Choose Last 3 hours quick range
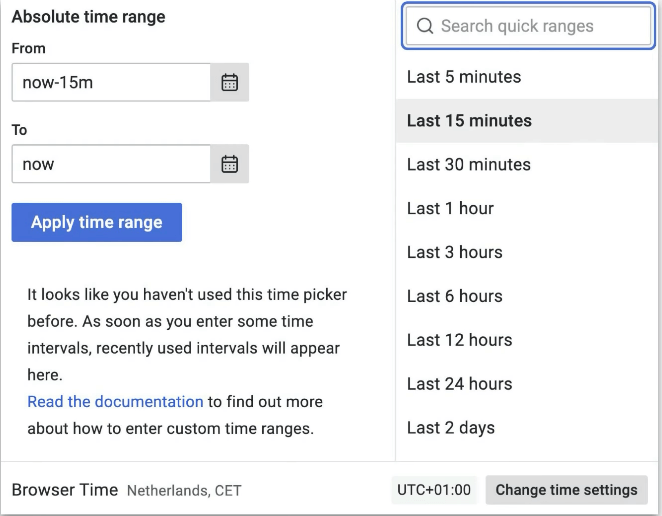Image resolution: width=662 pixels, height=516 pixels. point(454,253)
